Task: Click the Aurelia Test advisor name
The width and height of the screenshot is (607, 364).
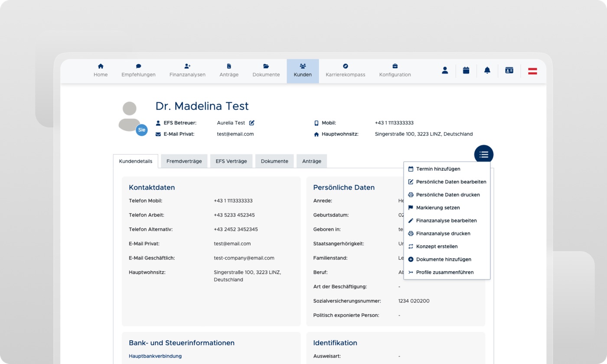Action: (231, 123)
